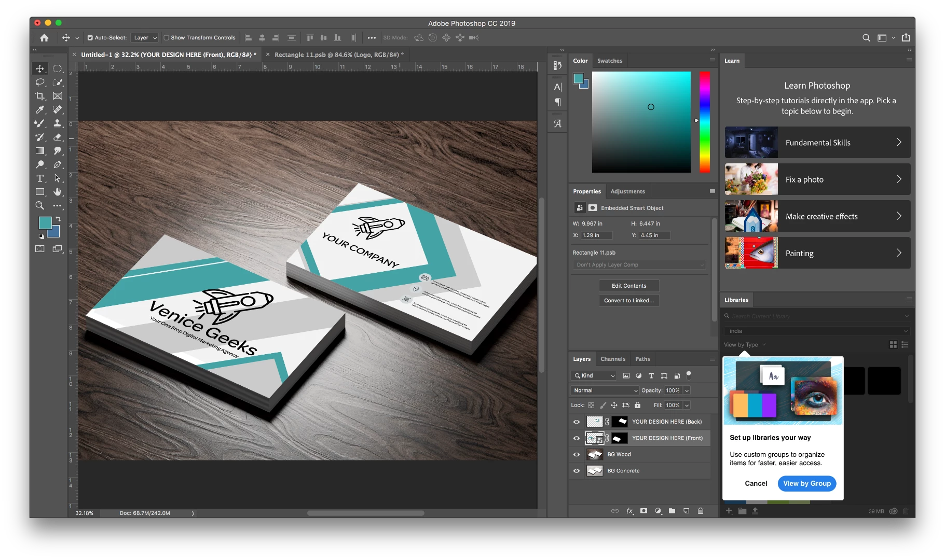Image resolution: width=945 pixels, height=560 pixels.
Task: Open the Fill dropdown arrow
Action: pyautogui.click(x=687, y=405)
